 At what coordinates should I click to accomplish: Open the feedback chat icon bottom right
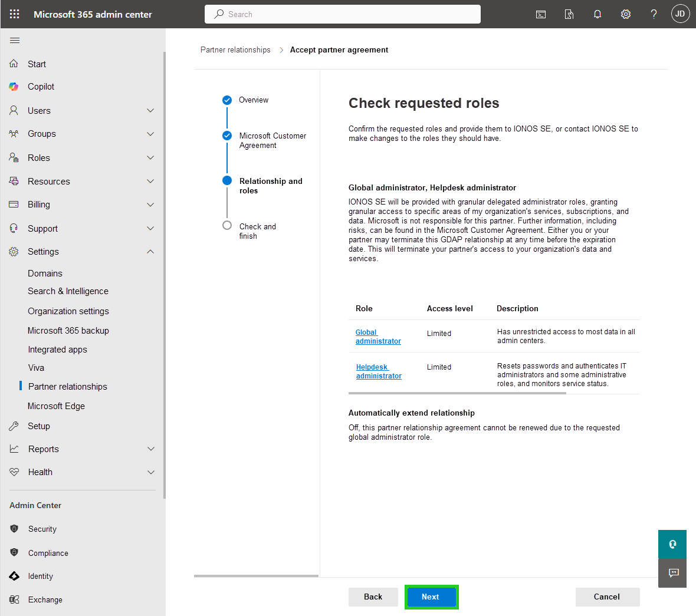click(x=672, y=573)
